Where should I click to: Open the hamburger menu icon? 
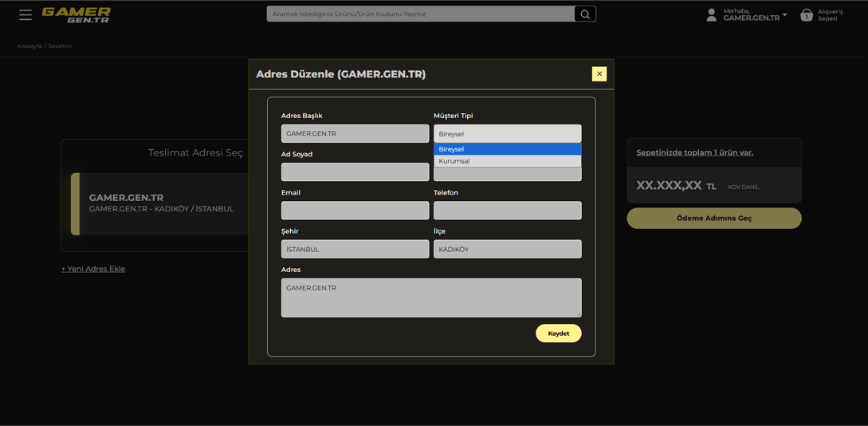[26, 14]
